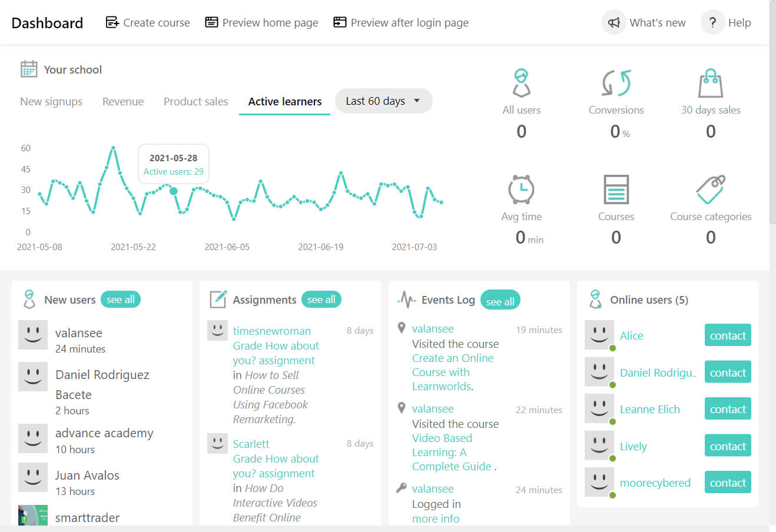Switch to the Revenue tab
Image resolution: width=776 pixels, height=532 pixels.
(x=123, y=101)
